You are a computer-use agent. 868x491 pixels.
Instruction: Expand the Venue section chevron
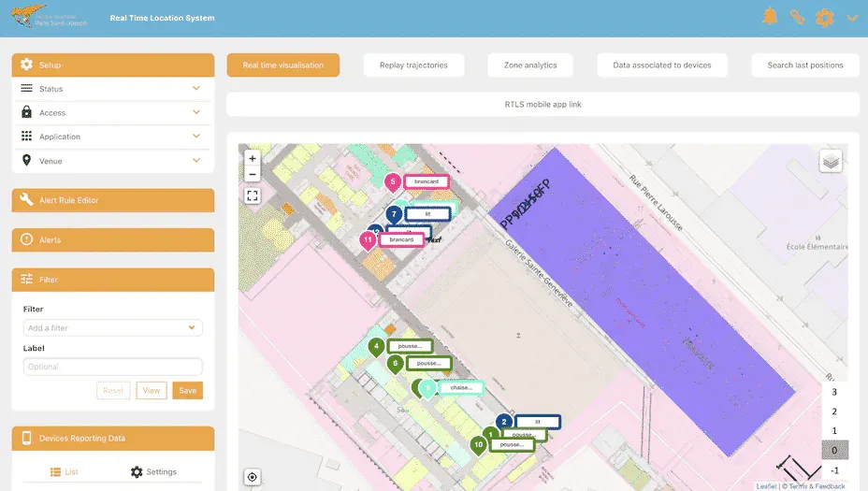tap(196, 161)
